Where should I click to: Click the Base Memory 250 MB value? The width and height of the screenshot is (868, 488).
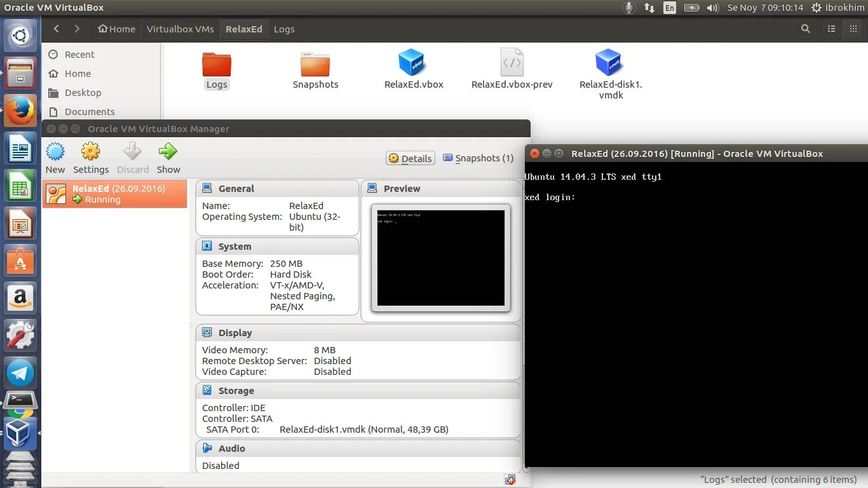(x=287, y=264)
